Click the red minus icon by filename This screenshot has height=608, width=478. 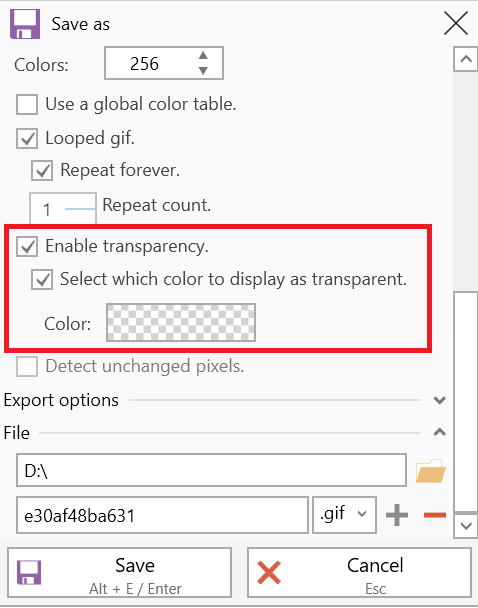pyautogui.click(x=435, y=515)
